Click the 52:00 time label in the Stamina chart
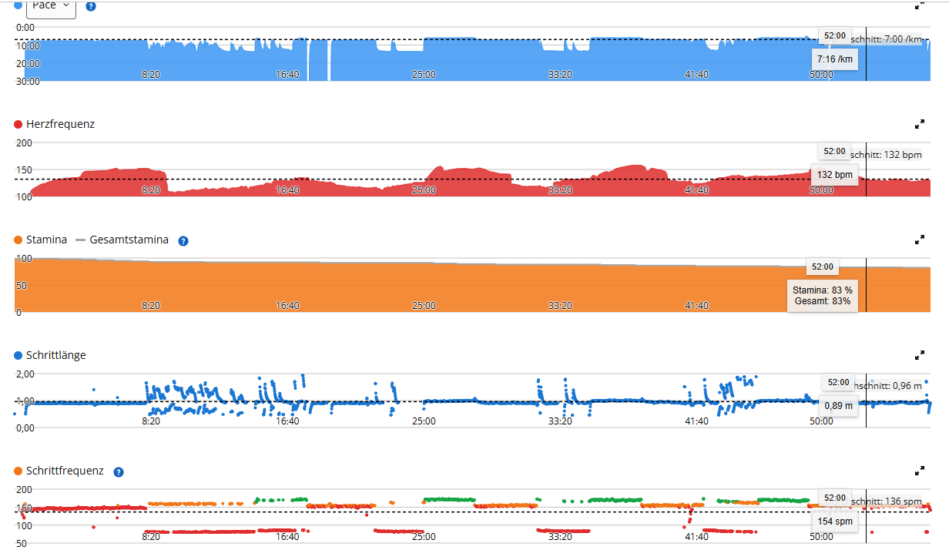 click(822, 267)
